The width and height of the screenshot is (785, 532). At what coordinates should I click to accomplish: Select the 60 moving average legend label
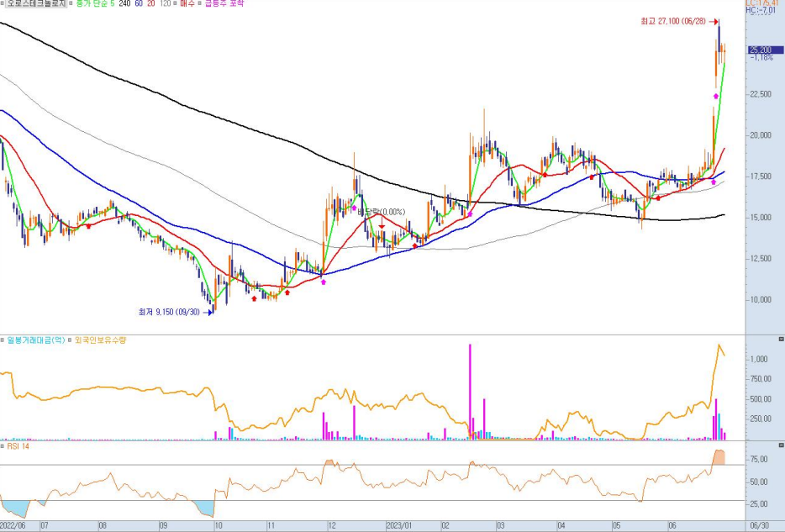click(x=139, y=3)
